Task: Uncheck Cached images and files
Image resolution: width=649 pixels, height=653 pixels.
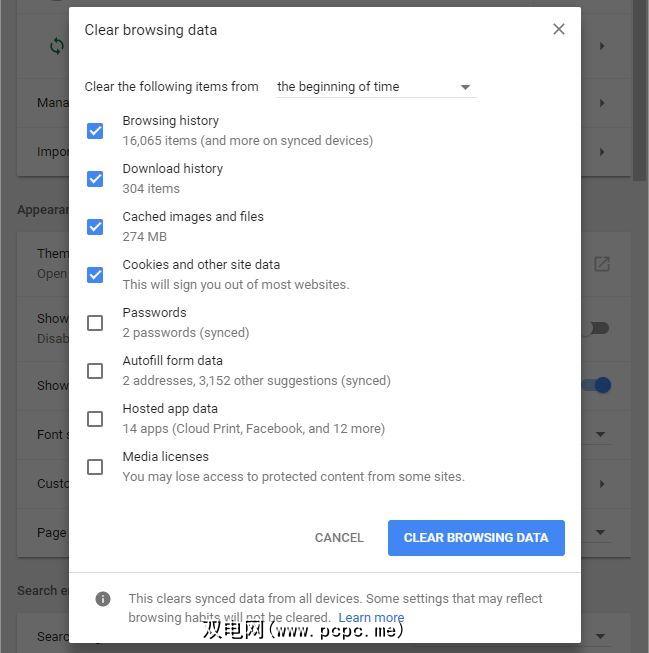Action: click(x=95, y=227)
